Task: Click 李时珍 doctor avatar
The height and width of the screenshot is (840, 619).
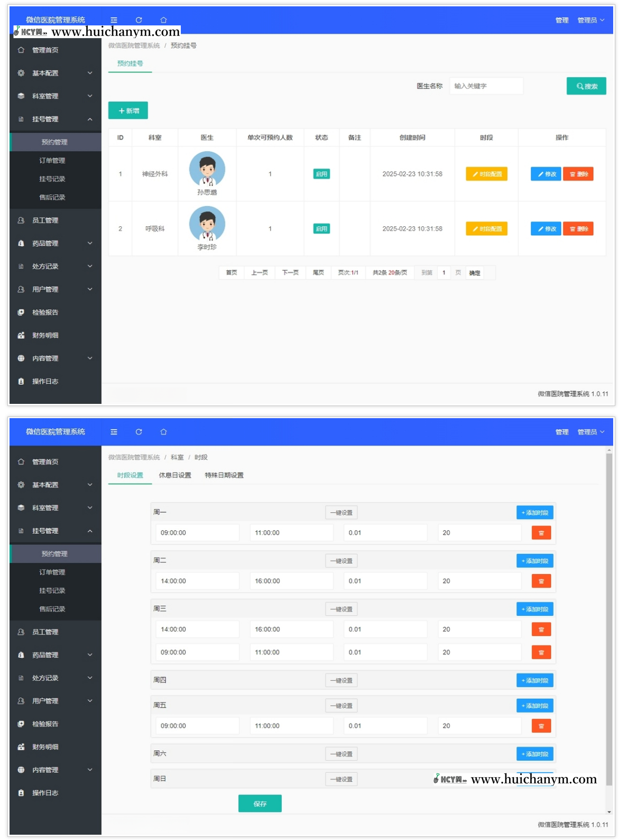Action: point(207,224)
